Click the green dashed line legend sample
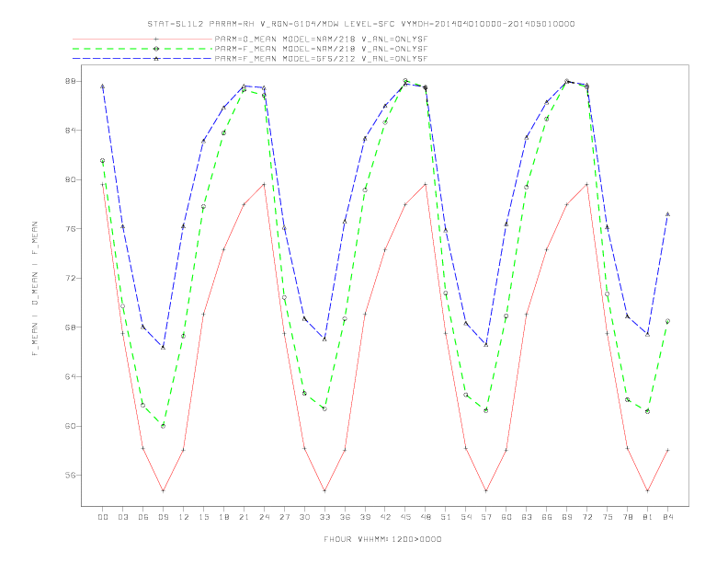The height and width of the screenshot is (563, 728). pos(142,49)
